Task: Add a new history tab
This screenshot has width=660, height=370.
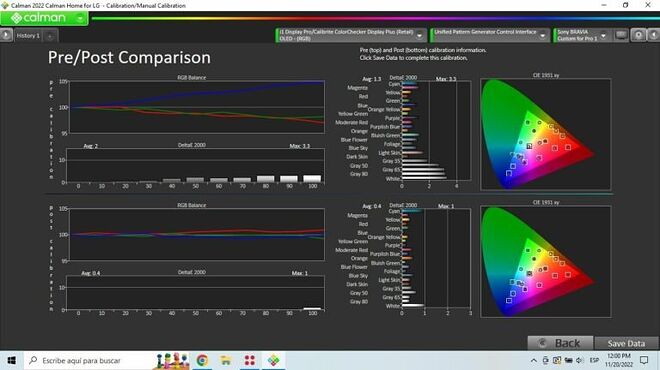Action: [x=50, y=36]
